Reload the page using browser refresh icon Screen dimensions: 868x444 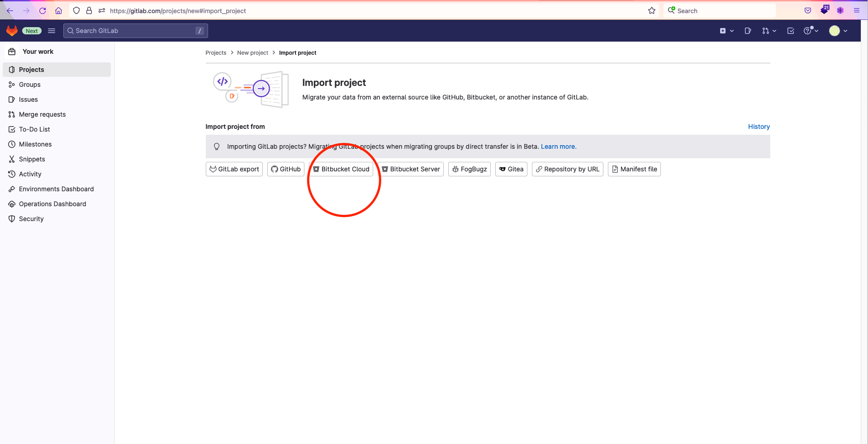[43, 11]
